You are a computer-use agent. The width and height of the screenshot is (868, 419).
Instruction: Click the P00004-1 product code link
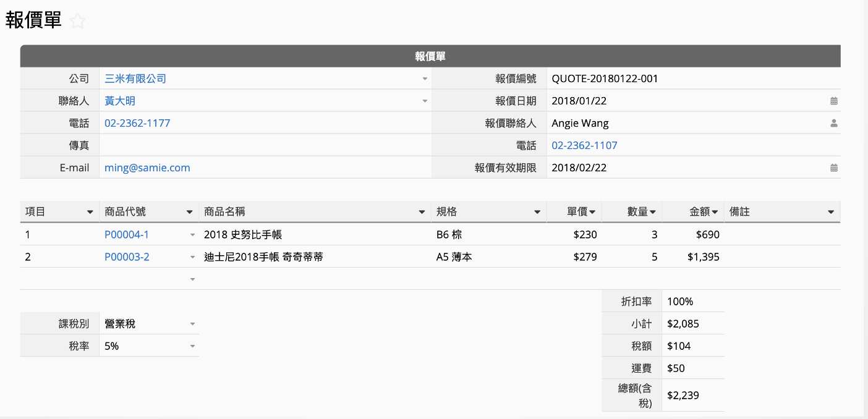click(127, 235)
